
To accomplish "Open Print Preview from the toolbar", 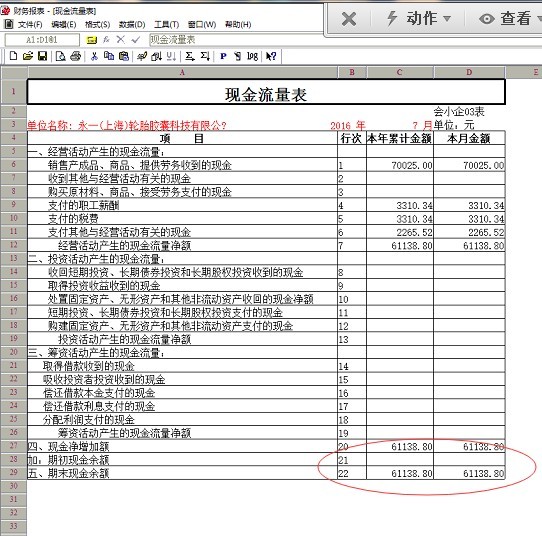I will click(x=60, y=56).
